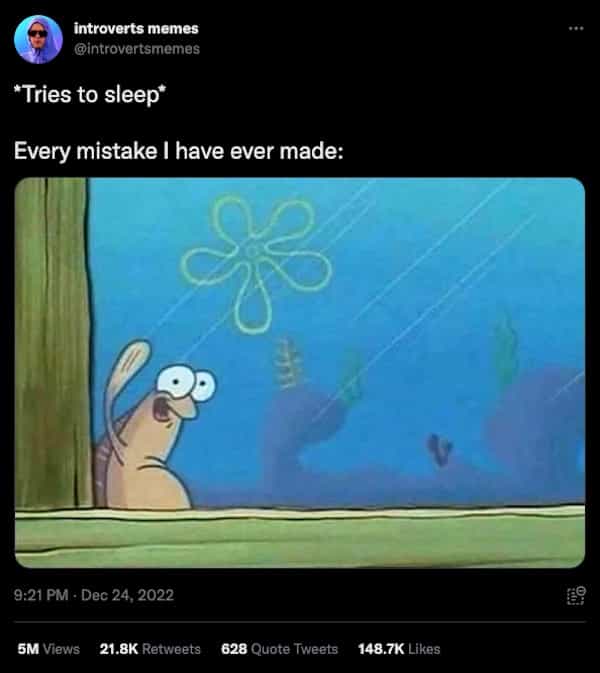The image size is (600, 673).
Task: Select the "Every mistake I have ever made:" text
Action: (x=179, y=152)
